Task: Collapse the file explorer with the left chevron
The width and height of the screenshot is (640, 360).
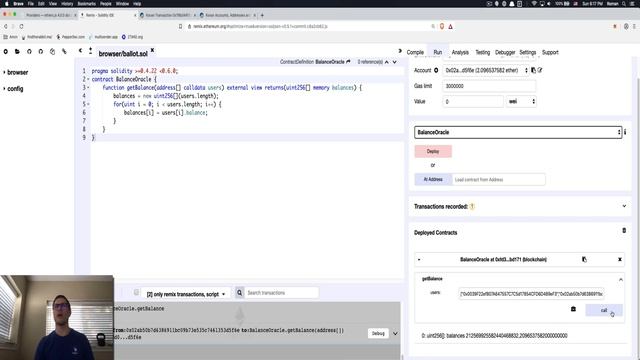Action: [80, 51]
